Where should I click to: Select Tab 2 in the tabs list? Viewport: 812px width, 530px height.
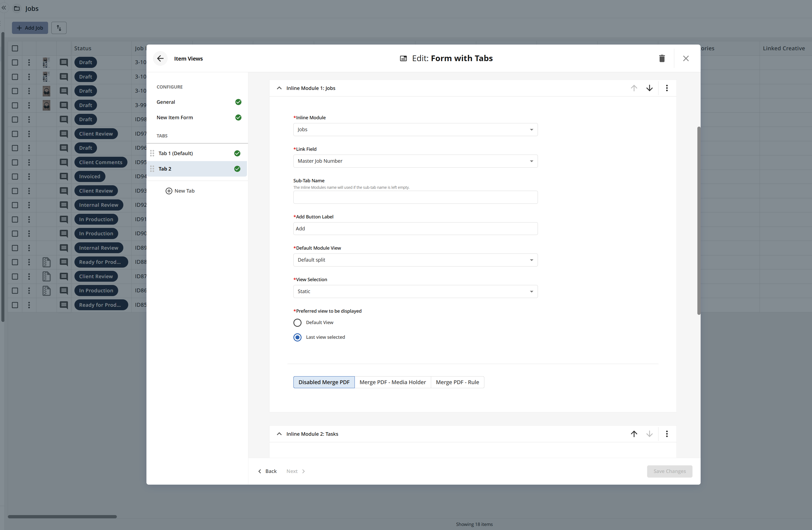pyautogui.click(x=197, y=169)
